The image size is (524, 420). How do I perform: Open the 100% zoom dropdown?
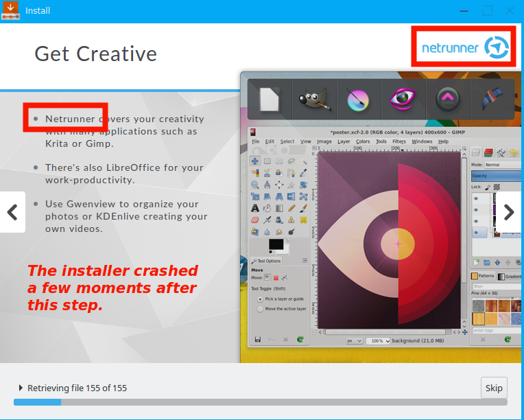pos(378,341)
